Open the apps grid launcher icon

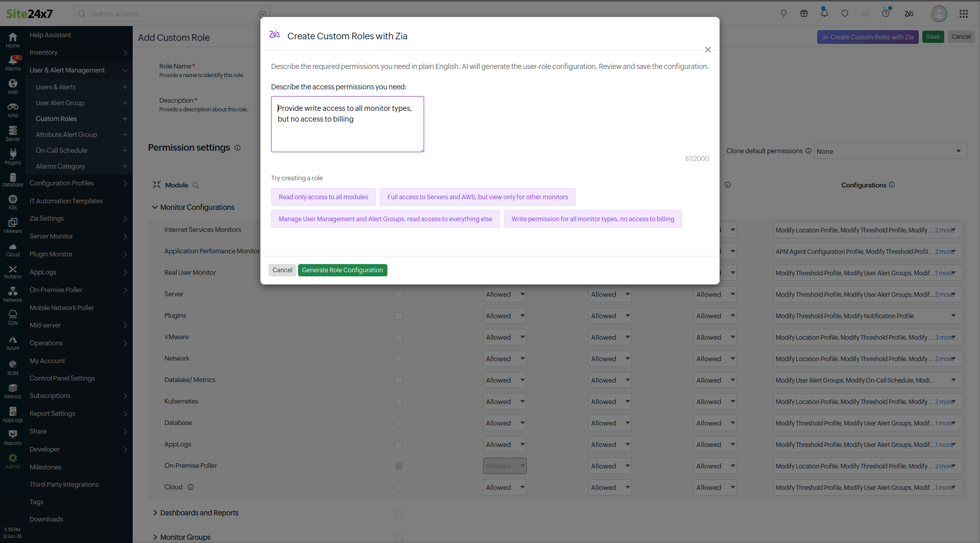pyautogui.click(x=964, y=14)
